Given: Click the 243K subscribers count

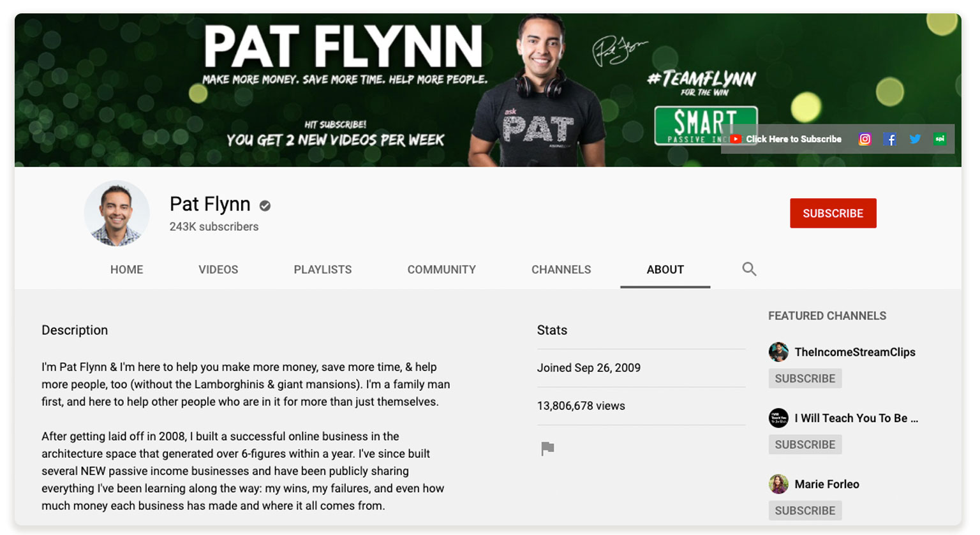Looking at the screenshot, I should [214, 226].
